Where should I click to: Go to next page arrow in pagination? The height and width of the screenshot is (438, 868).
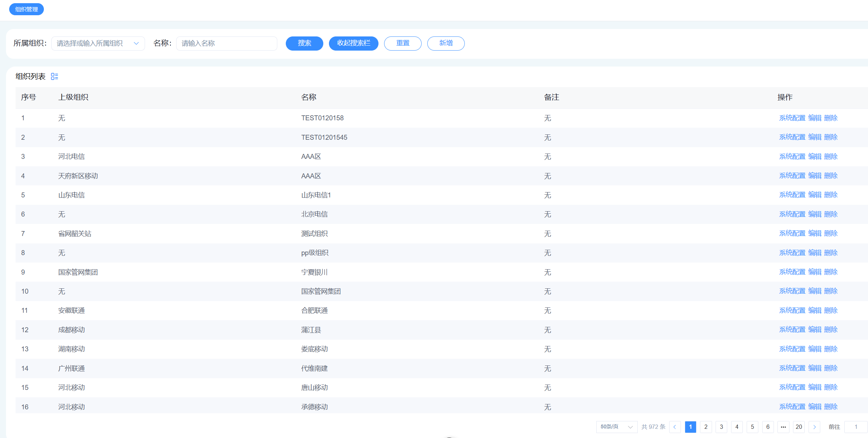814,427
